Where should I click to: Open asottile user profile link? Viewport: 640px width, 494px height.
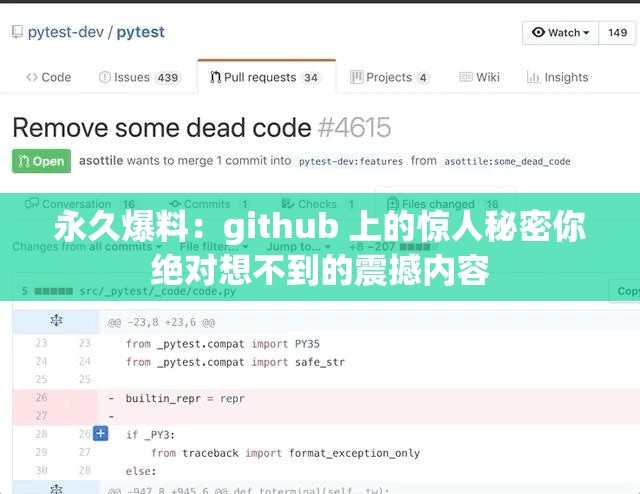pyautogui.click(x=101, y=160)
